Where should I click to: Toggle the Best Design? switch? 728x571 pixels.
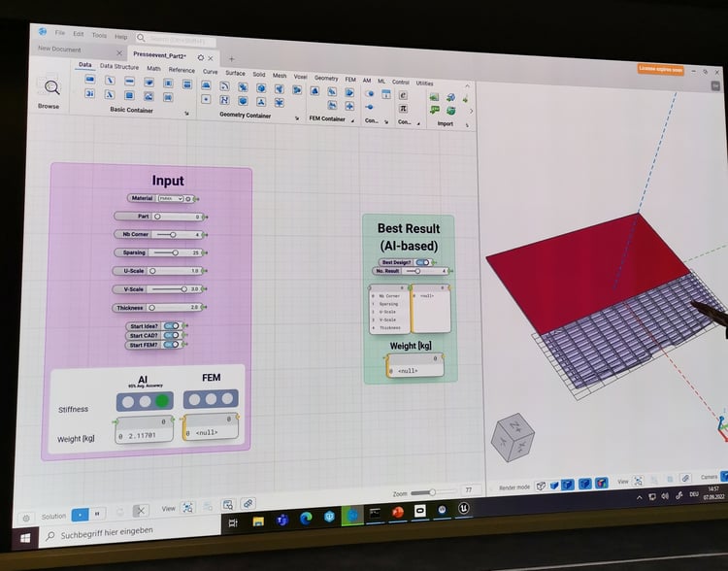click(422, 262)
